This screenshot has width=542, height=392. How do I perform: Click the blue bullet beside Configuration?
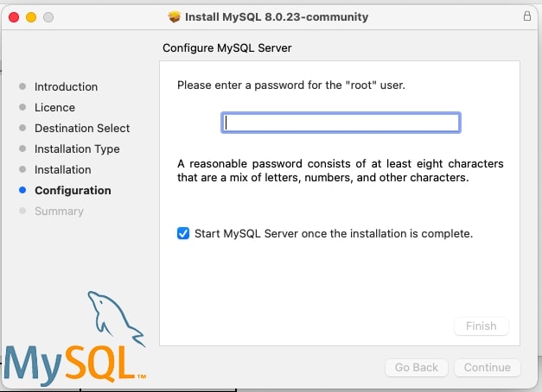click(x=22, y=190)
